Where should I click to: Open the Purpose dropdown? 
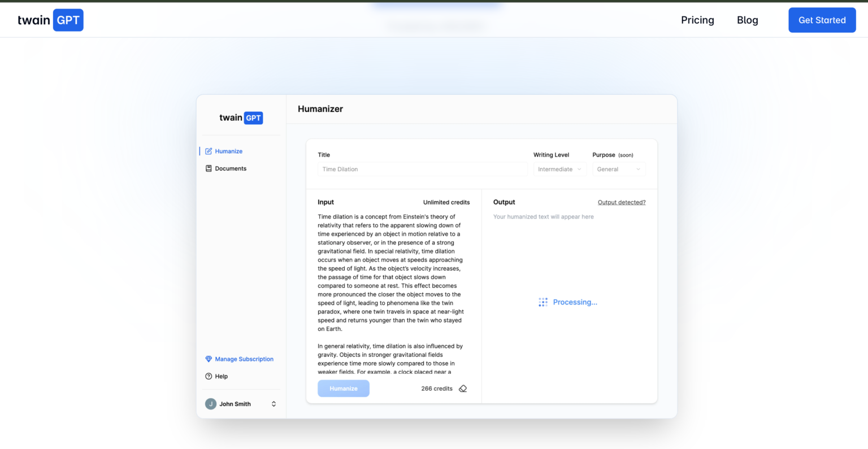619,169
